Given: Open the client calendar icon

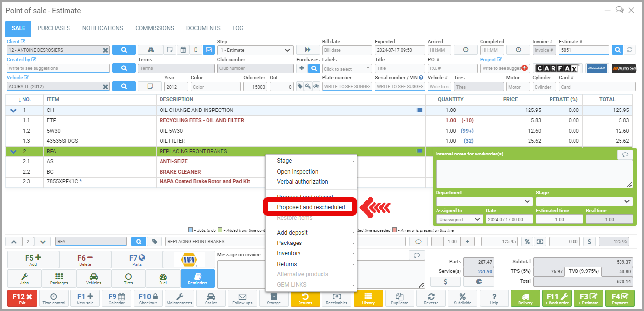Looking at the screenshot, I should [183, 50].
